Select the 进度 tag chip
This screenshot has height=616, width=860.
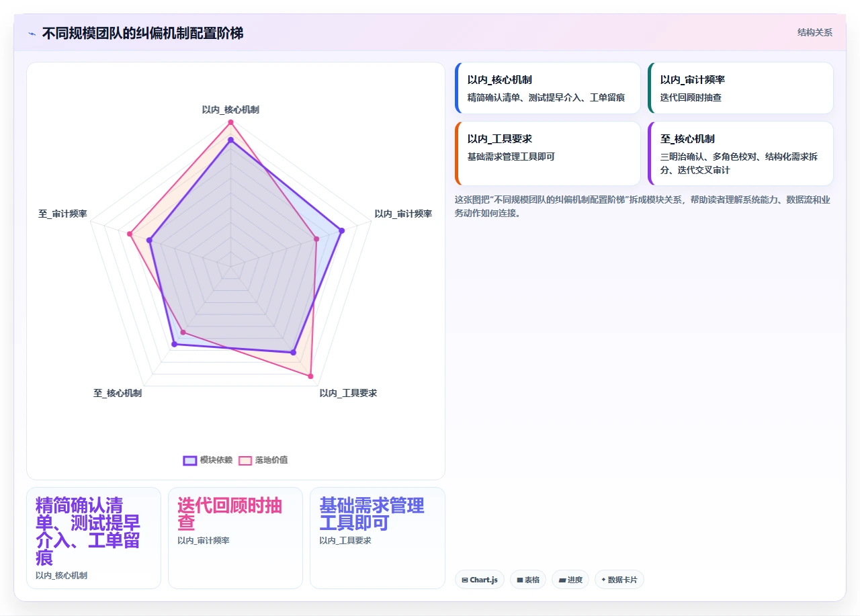tap(570, 580)
